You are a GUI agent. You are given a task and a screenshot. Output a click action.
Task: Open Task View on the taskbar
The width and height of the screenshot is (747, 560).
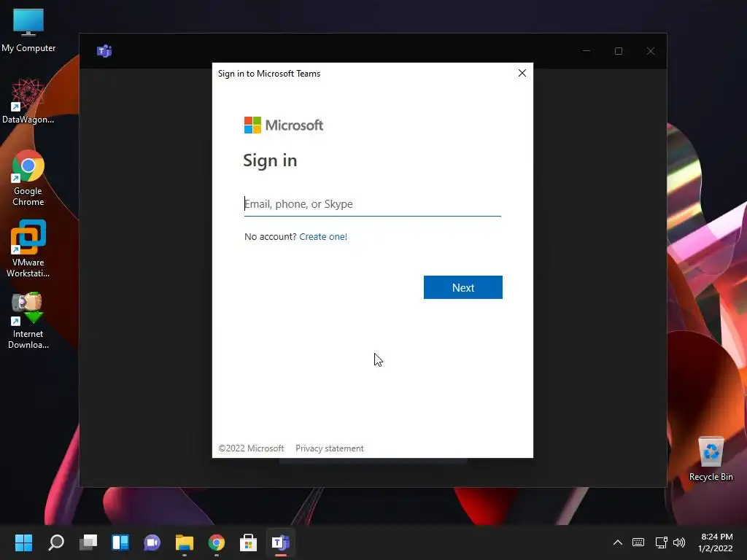[88, 542]
